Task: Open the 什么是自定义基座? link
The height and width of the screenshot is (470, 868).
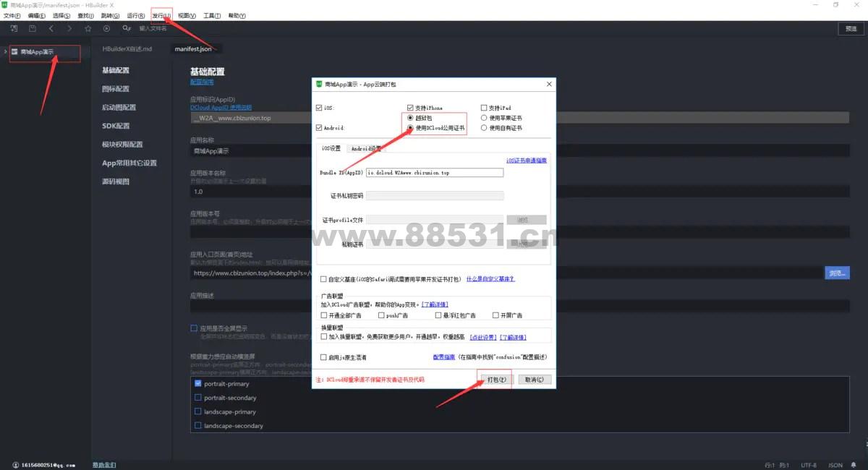Action: pyautogui.click(x=490, y=278)
